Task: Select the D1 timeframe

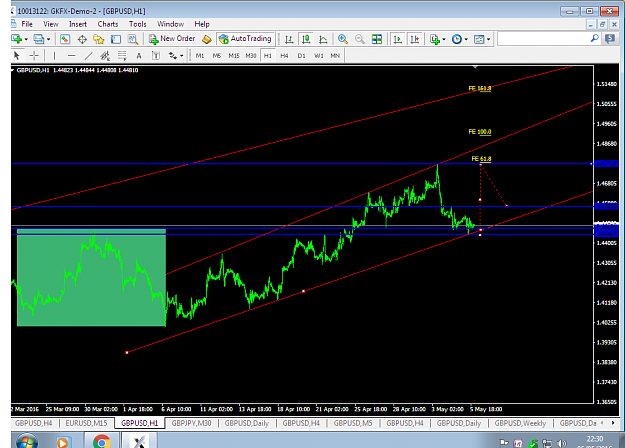Action: click(301, 55)
